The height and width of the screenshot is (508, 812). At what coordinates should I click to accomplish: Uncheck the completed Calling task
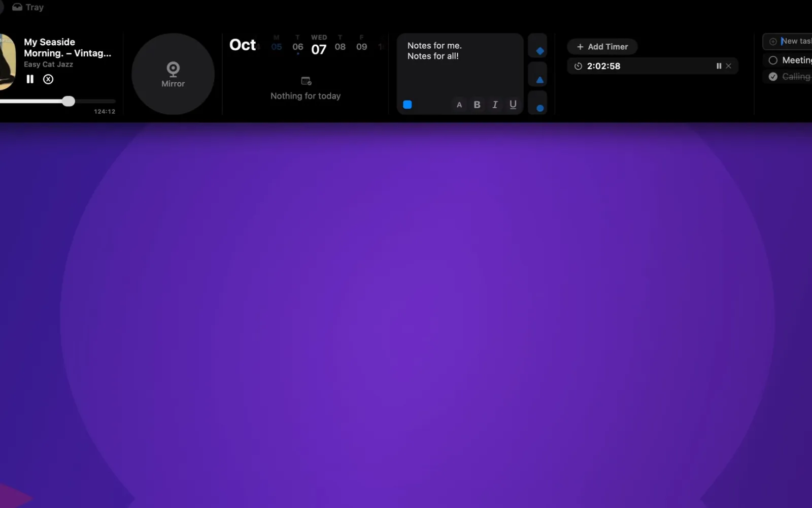(x=773, y=77)
